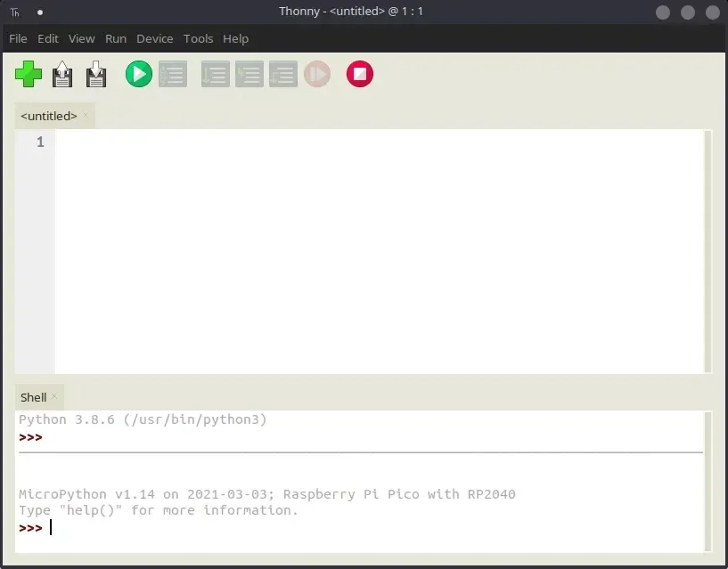Run current script with green play button
Viewport: 728px width, 569px height.
pyautogui.click(x=139, y=74)
